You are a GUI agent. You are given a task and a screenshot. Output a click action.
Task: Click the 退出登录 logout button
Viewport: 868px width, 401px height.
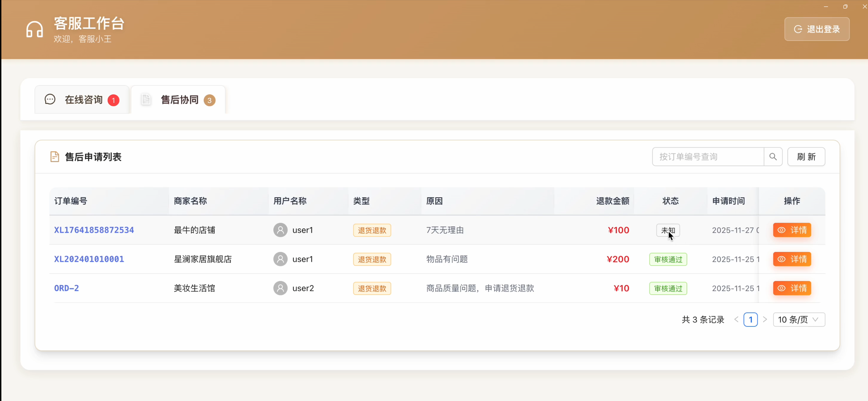point(817,29)
